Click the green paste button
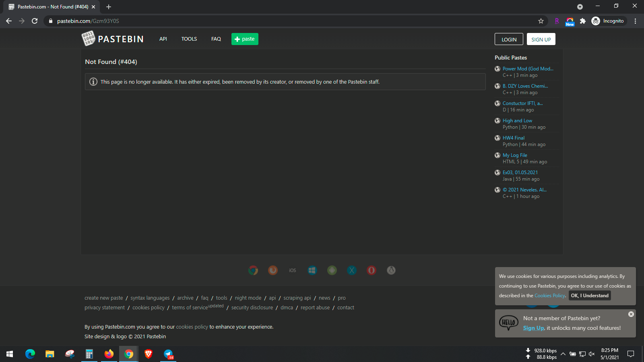 [x=245, y=39]
